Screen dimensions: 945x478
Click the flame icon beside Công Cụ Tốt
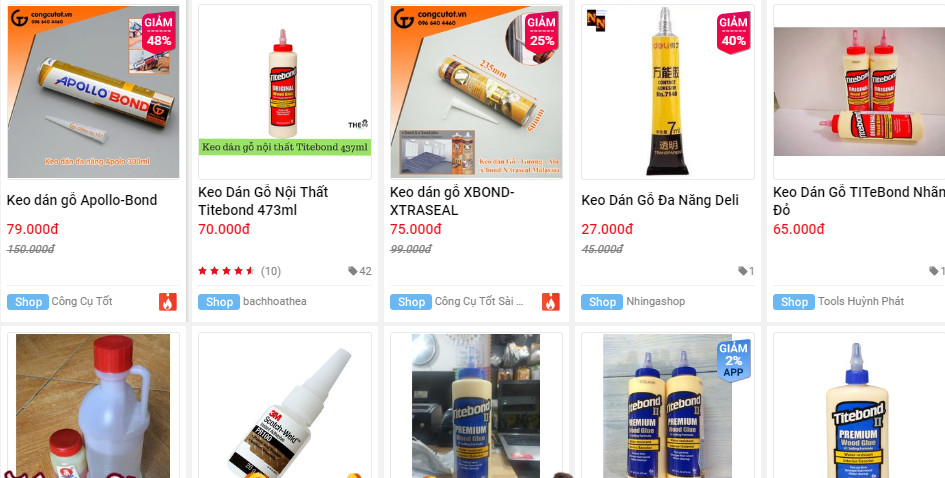[x=168, y=302]
